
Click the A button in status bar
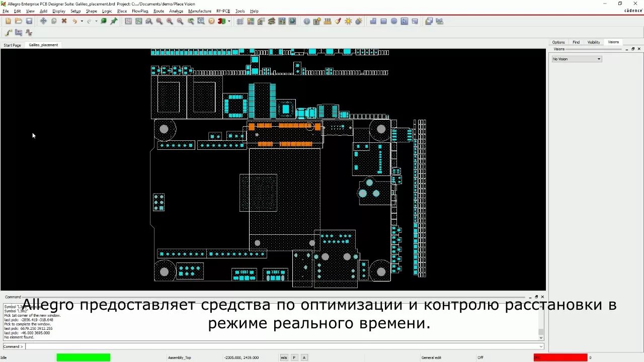[304, 357]
